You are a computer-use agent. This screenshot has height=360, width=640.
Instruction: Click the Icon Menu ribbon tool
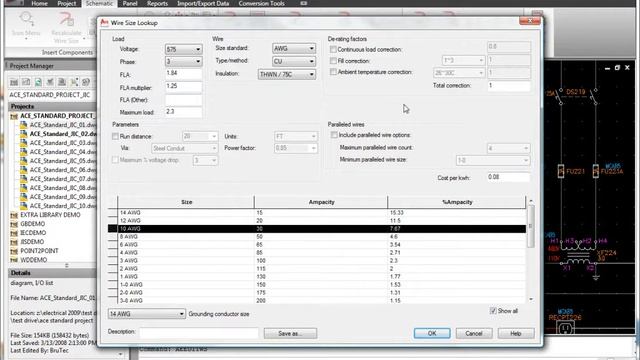[x=26, y=25]
